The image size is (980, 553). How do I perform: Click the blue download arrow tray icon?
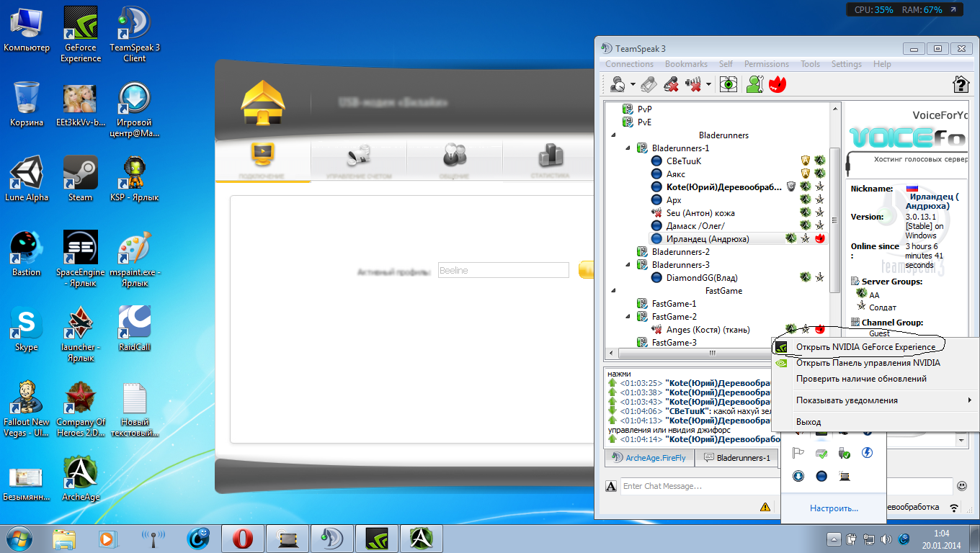click(x=798, y=476)
